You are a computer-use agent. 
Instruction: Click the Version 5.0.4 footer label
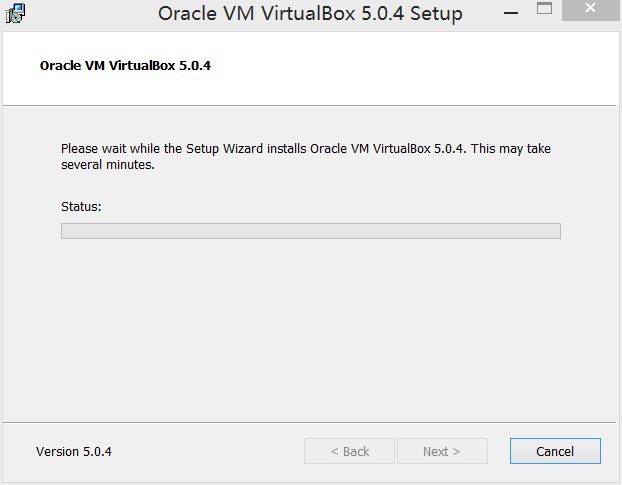[74, 451]
